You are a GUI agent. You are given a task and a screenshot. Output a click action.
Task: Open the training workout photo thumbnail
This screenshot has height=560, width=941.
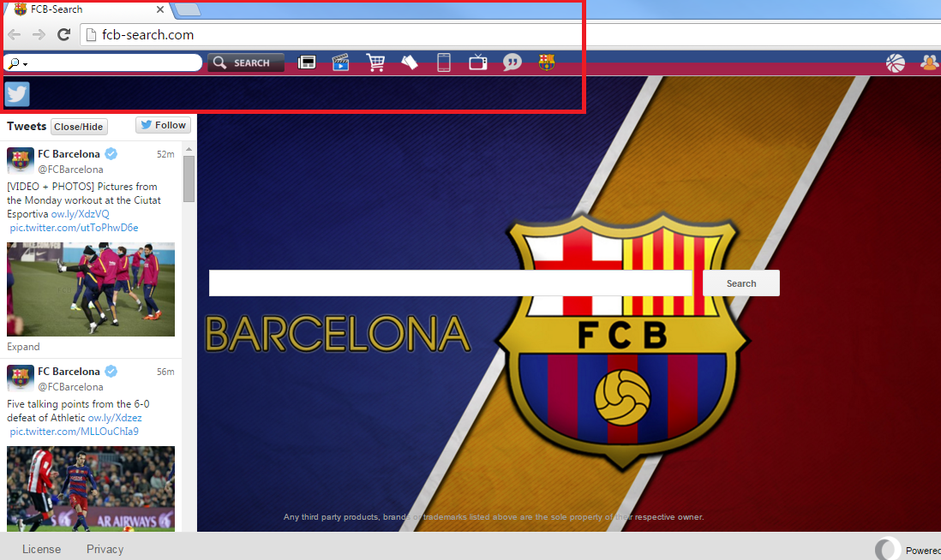(x=91, y=289)
